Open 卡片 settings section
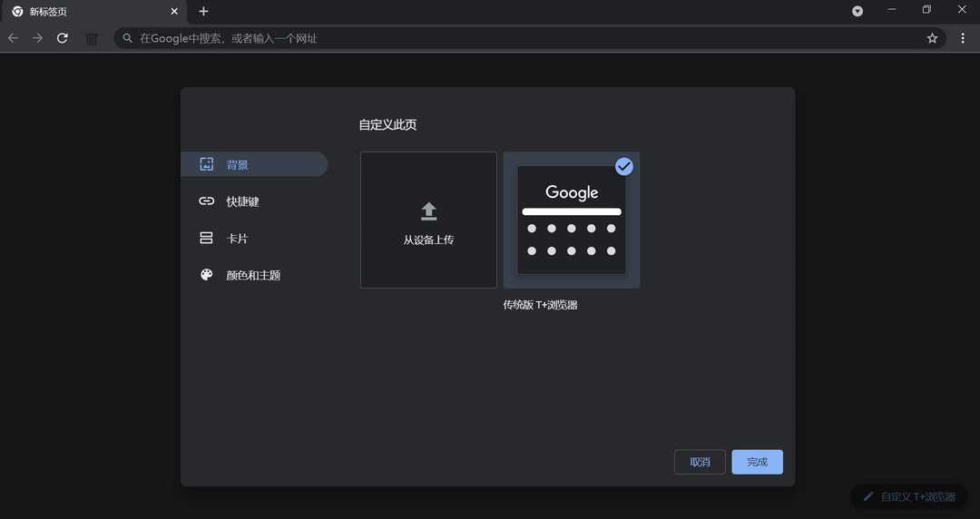Viewport: 980px width, 519px height. [254, 239]
